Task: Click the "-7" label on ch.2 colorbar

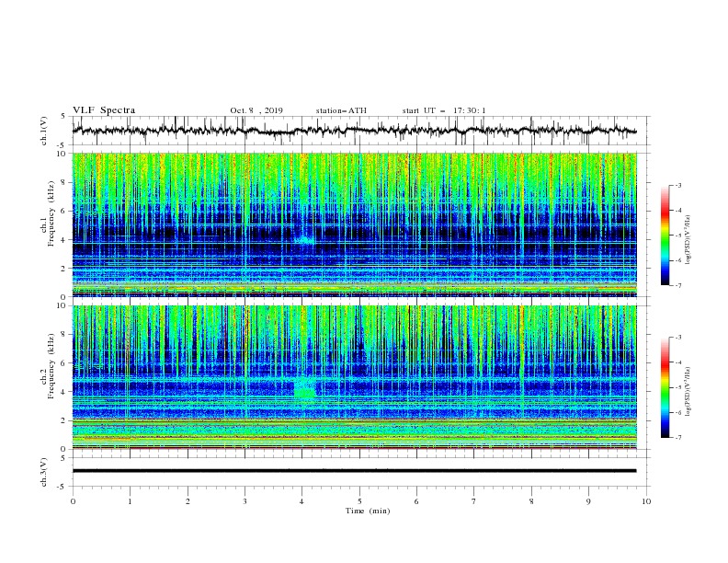Action: (677, 438)
